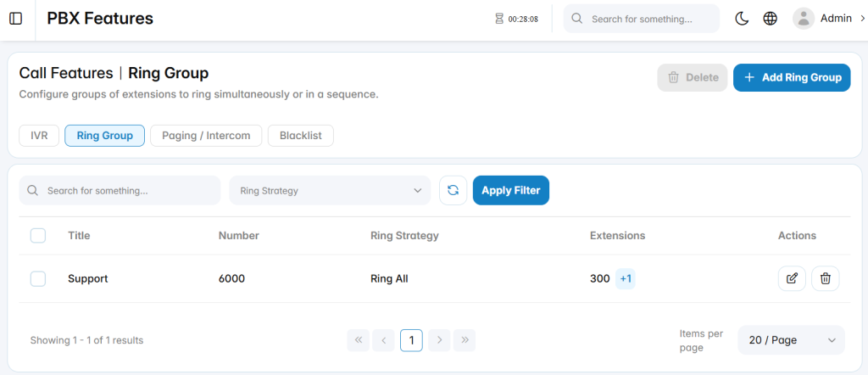This screenshot has height=375, width=868.
Task: Delete the Support ring group row
Action: [826, 278]
